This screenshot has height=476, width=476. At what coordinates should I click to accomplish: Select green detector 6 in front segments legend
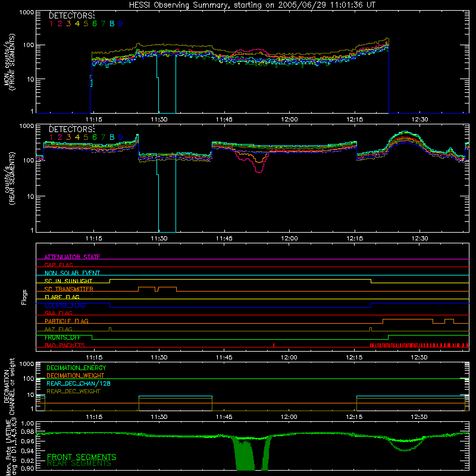tap(95, 24)
